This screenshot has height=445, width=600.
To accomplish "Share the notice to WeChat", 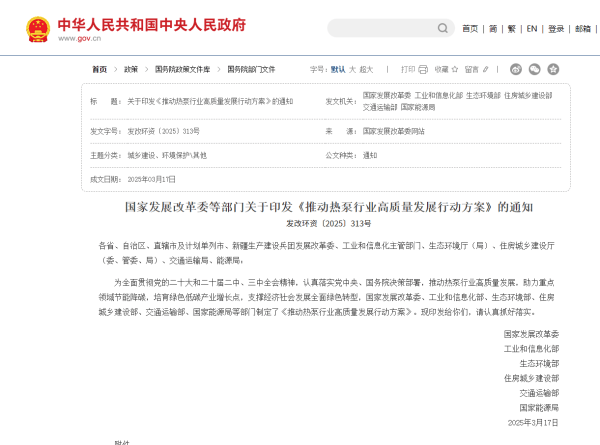I will pos(535,70).
